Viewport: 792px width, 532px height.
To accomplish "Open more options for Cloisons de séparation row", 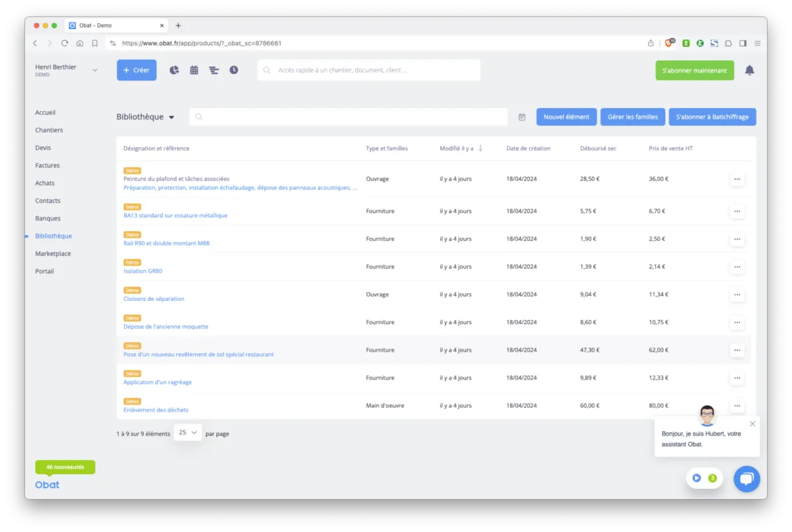I will pos(737,294).
